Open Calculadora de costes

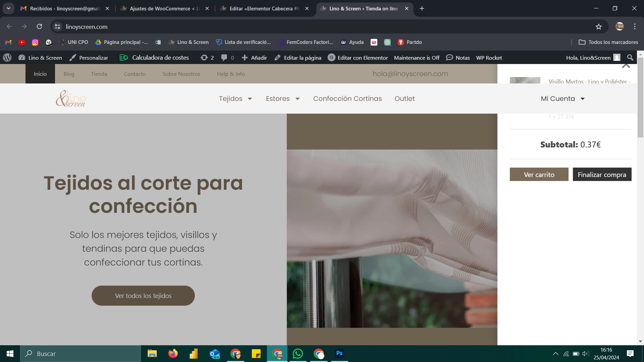pos(154,58)
